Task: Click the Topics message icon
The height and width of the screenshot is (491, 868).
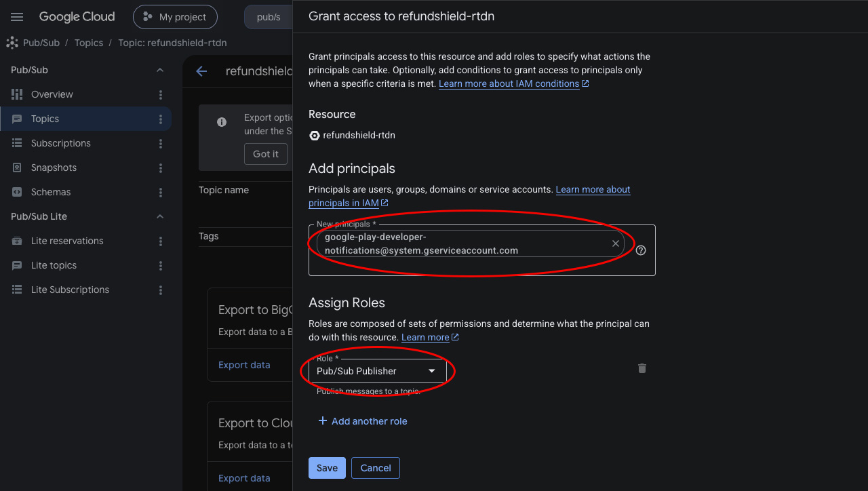Action: click(x=17, y=119)
